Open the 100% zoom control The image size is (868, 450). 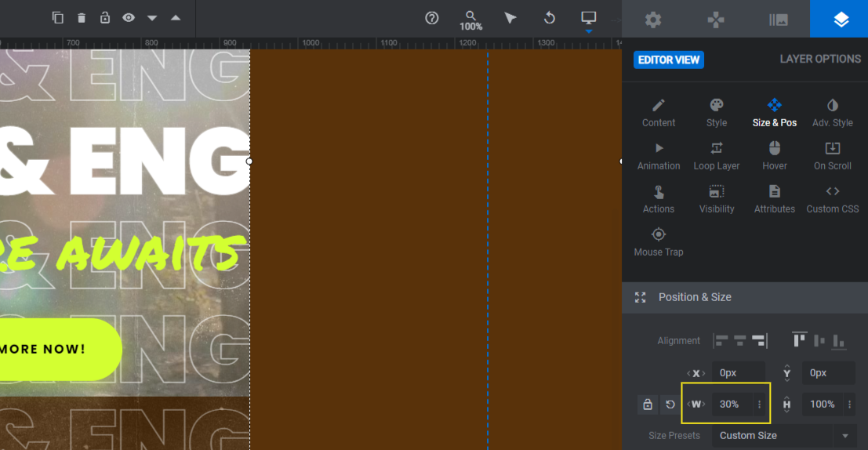(470, 20)
